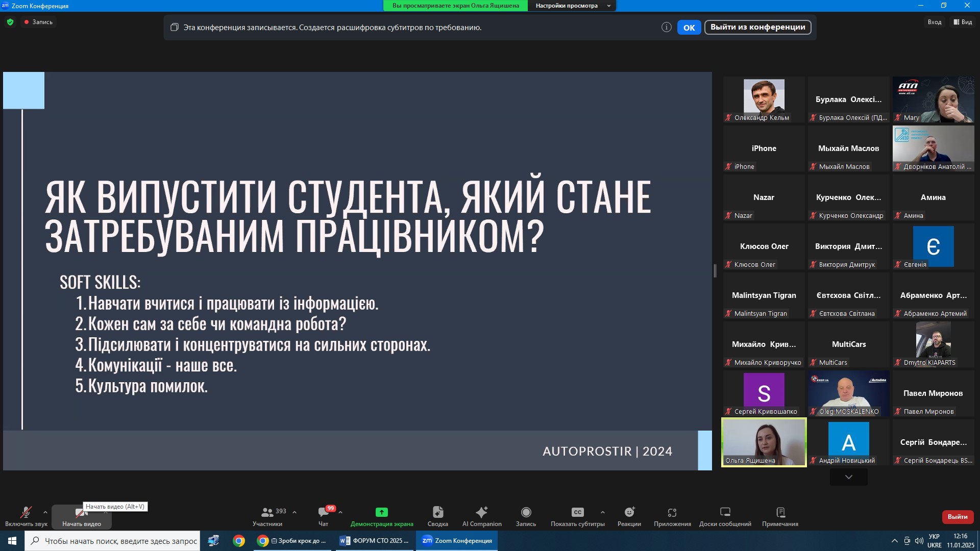The width and height of the screenshot is (980, 551).
Task: Select Андрій Новицький participant tile
Action: click(848, 442)
